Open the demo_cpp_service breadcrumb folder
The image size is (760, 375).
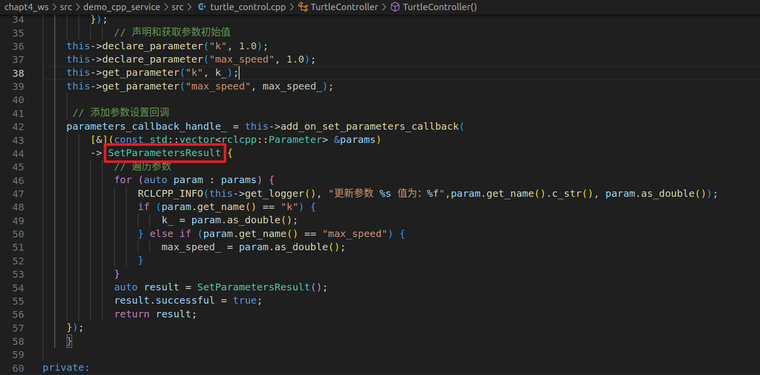[123, 7]
